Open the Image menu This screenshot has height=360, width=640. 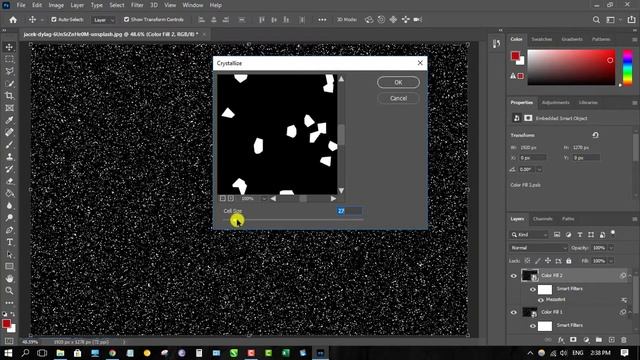pos(56,5)
